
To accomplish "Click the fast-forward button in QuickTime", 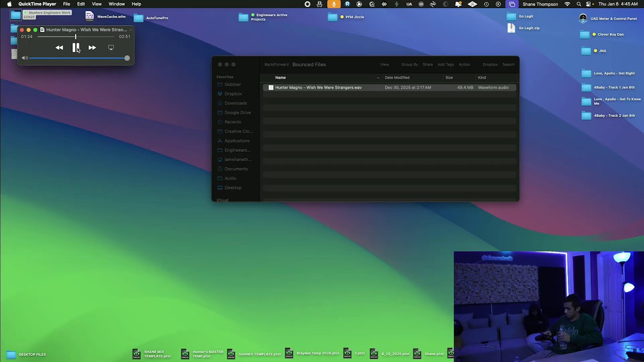I will point(92,48).
